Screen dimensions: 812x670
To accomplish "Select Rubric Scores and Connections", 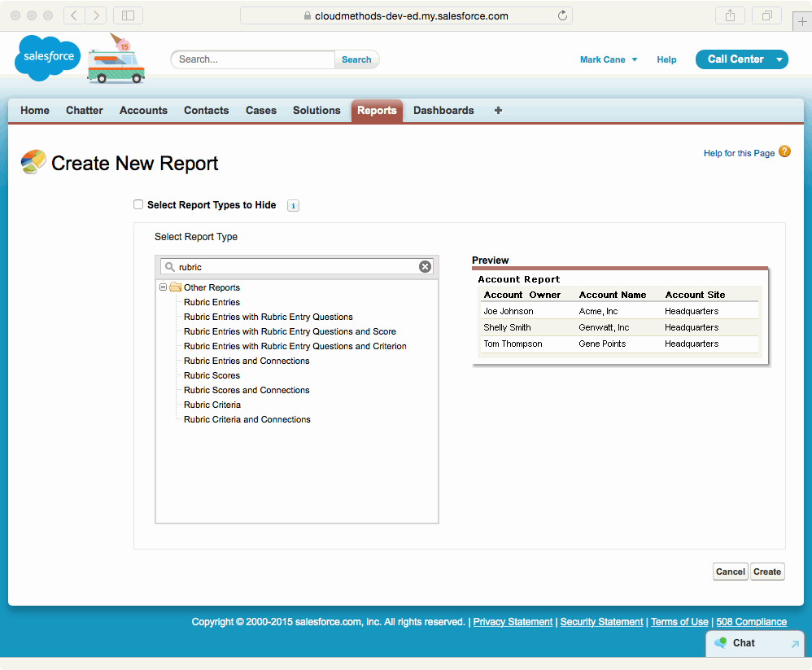I will 247,390.
